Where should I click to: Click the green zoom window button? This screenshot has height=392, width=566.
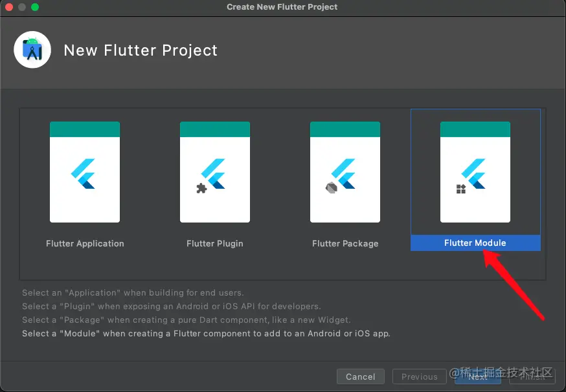35,7
